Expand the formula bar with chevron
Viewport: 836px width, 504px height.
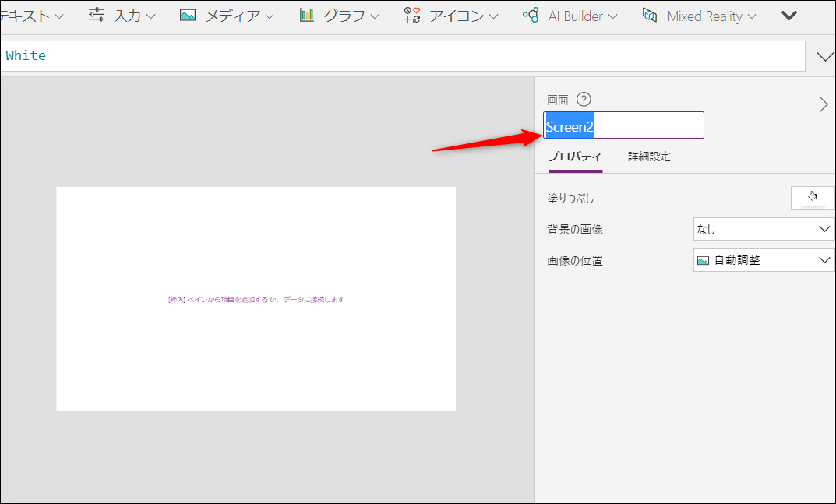pos(825,57)
